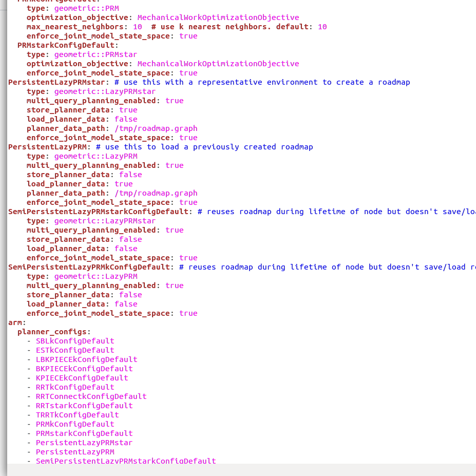476x476 pixels.
Task: Select a true value of multi_query_planning_enabled
Action: click(175, 101)
